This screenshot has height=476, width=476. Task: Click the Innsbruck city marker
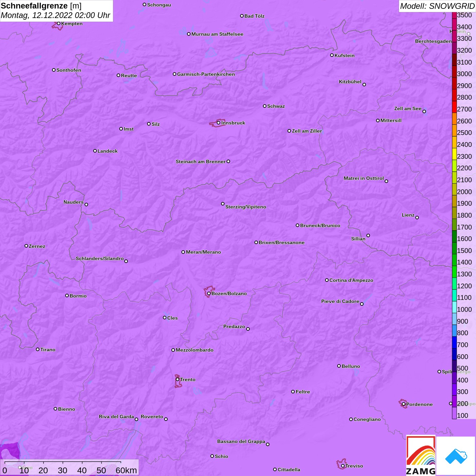tap(219, 123)
